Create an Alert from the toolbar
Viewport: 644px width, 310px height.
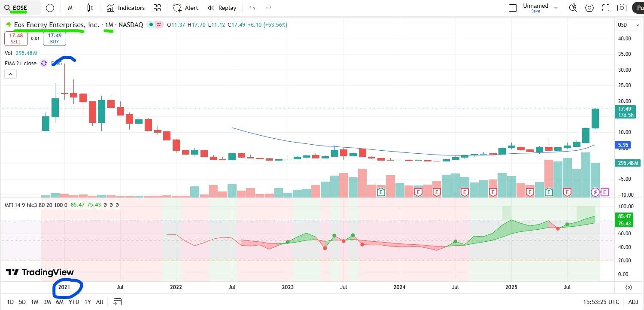click(x=185, y=8)
